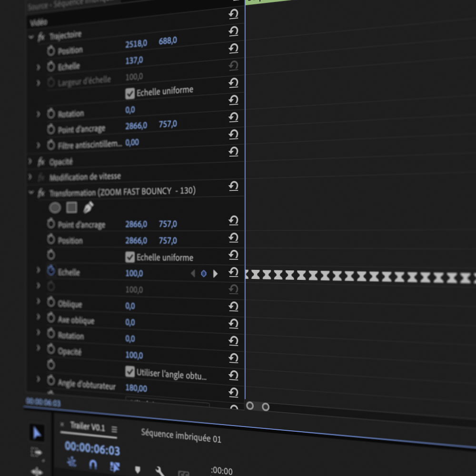The height and width of the screenshot is (476, 476).
Task: Switch to the Trailer V0.1 sequence tab
Action: coord(87,427)
